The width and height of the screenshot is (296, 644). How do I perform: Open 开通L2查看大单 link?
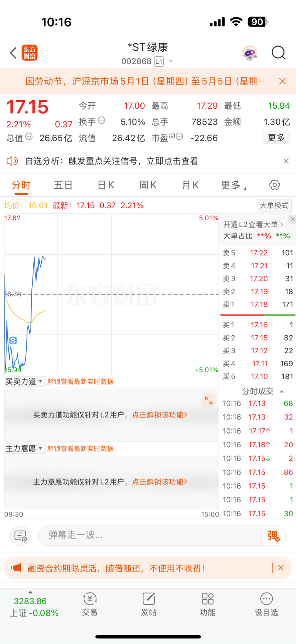coord(253,224)
